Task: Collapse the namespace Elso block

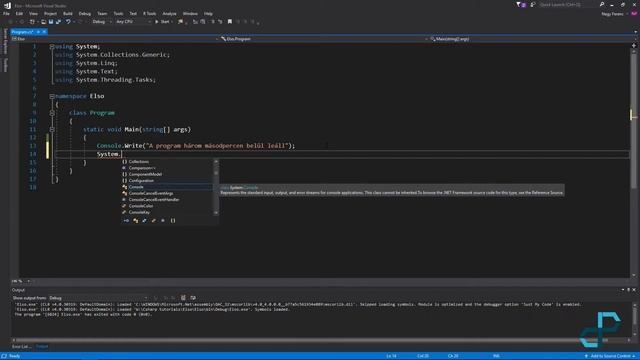Action: pos(52,96)
